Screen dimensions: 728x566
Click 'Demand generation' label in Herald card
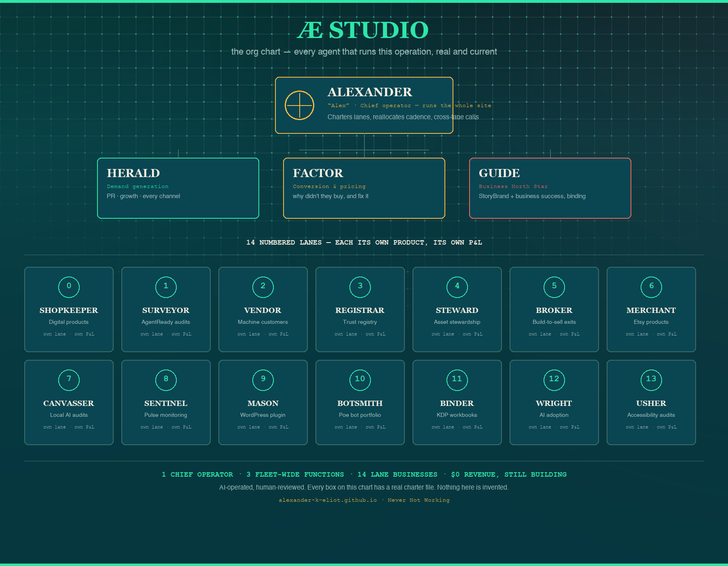138,186
